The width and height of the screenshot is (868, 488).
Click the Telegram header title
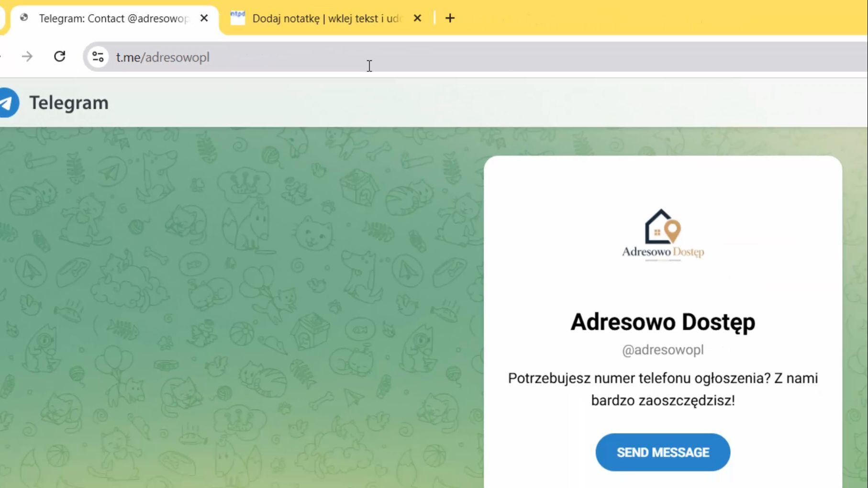(x=69, y=103)
